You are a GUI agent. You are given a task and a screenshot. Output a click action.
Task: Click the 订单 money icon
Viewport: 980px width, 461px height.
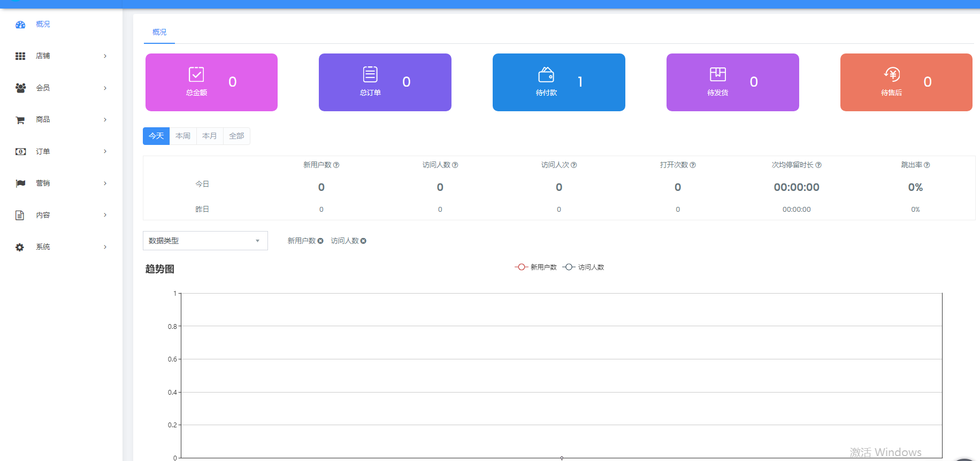tap(20, 151)
